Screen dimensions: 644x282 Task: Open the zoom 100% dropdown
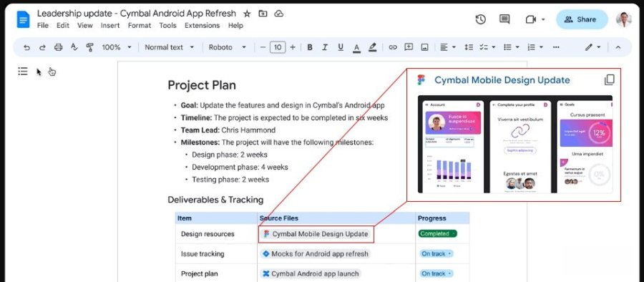[x=117, y=47]
